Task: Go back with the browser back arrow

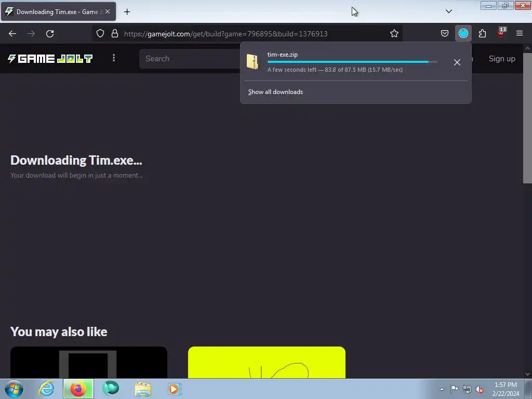Action: pyautogui.click(x=12, y=34)
